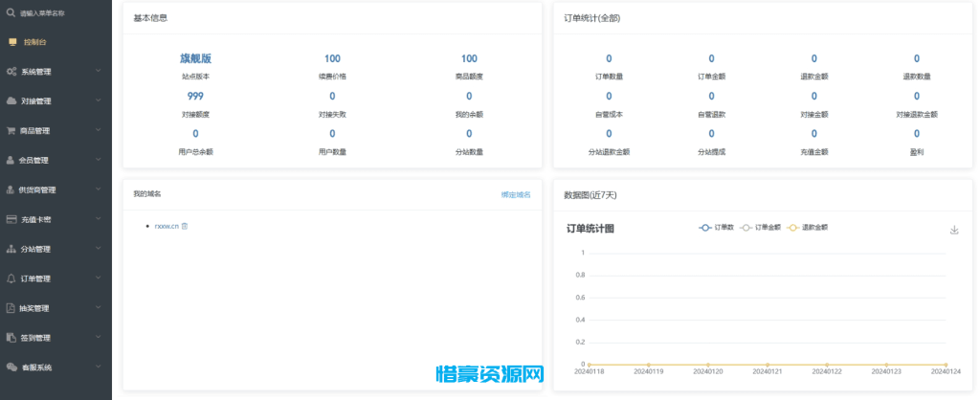Expand the 充值卡密 chevron
Viewport: 980px width, 400px height.
[x=99, y=219]
